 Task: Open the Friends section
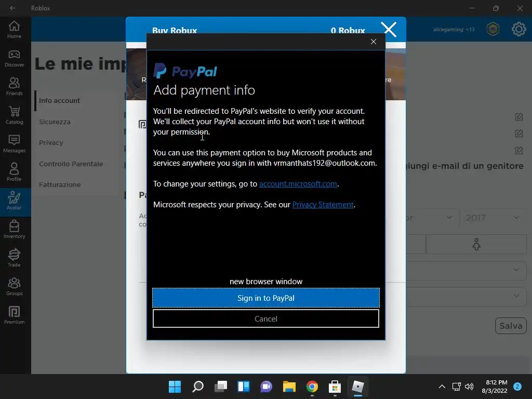14,87
